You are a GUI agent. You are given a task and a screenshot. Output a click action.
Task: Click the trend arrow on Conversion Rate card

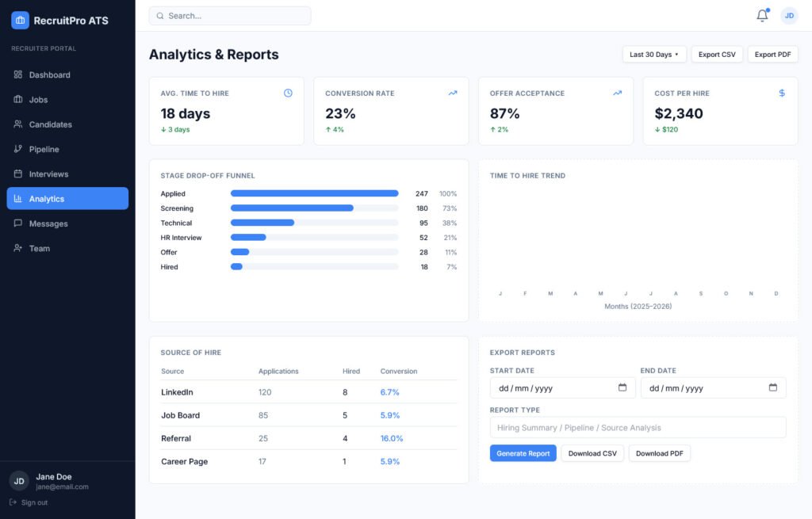tap(452, 93)
